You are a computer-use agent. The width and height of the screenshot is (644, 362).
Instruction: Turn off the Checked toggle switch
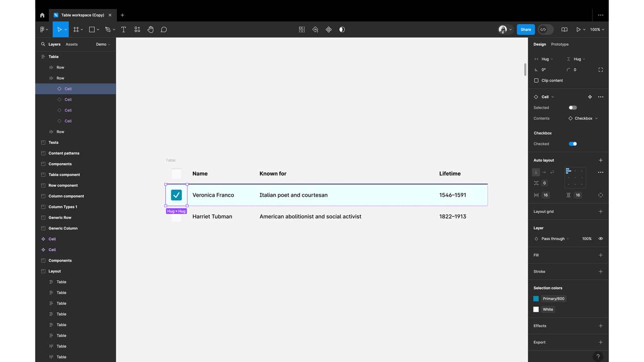point(572,144)
